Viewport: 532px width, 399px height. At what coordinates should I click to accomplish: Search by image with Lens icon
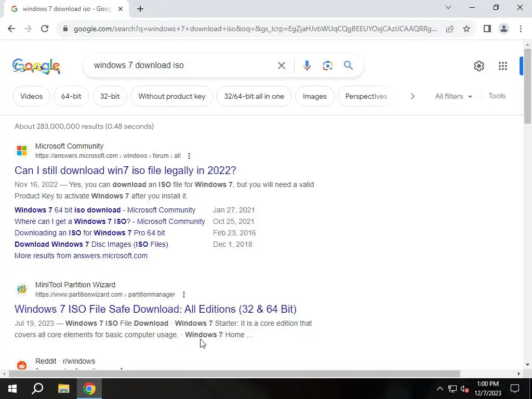[327, 65]
